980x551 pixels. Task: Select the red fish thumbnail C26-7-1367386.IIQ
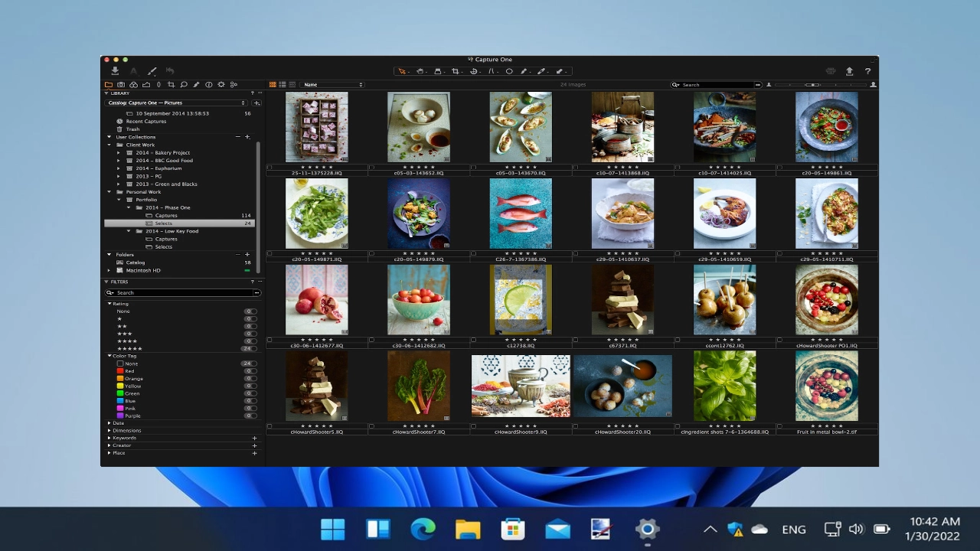coord(521,214)
